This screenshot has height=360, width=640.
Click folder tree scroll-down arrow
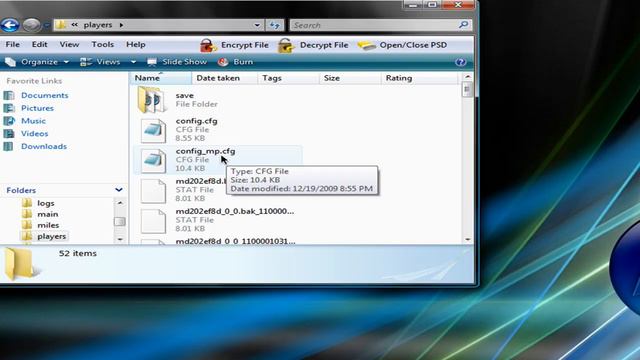tap(120, 239)
